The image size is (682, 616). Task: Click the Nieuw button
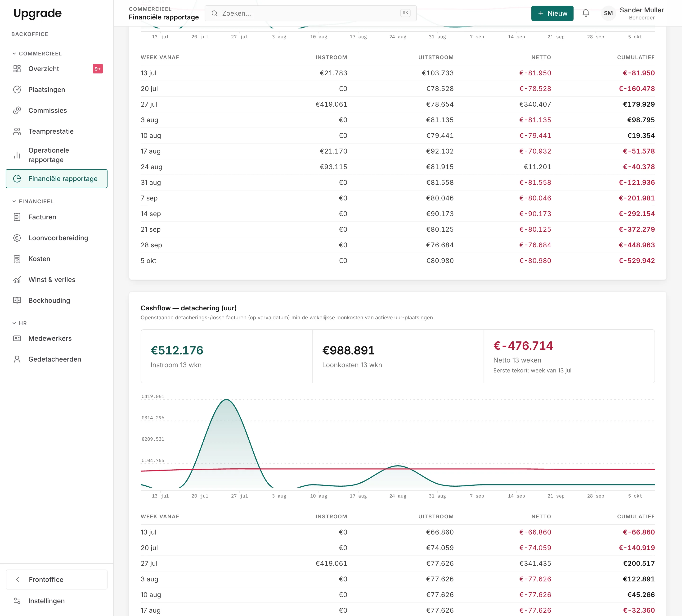[552, 13]
